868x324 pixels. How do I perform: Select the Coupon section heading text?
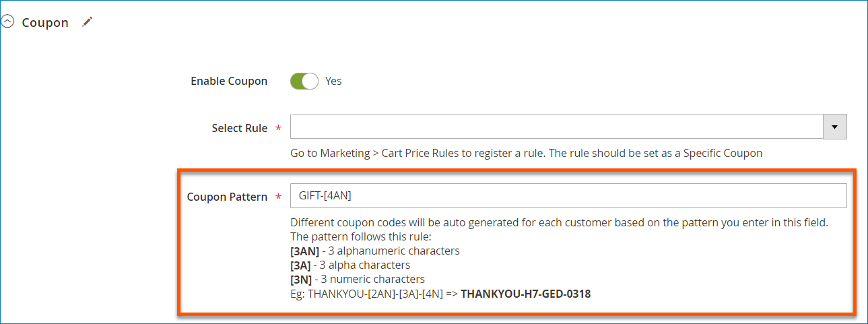(x=45, y=23)
